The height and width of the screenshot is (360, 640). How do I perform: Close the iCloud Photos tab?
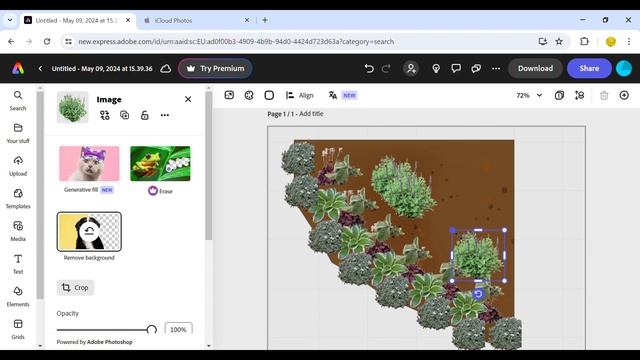pyautogui.click(x=247, y=20)
